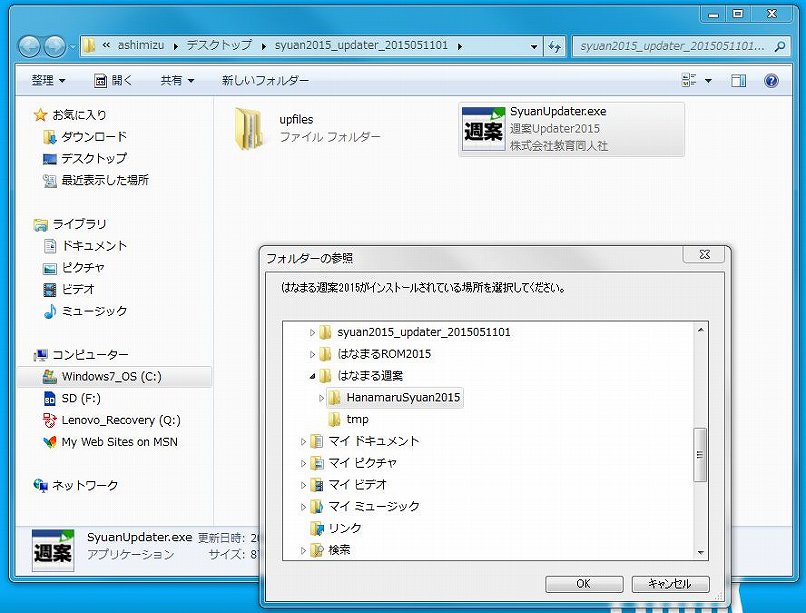Toggle the preview pane icon
The height and width of the screenshot is (613, 806).
[x=738, y=80]
